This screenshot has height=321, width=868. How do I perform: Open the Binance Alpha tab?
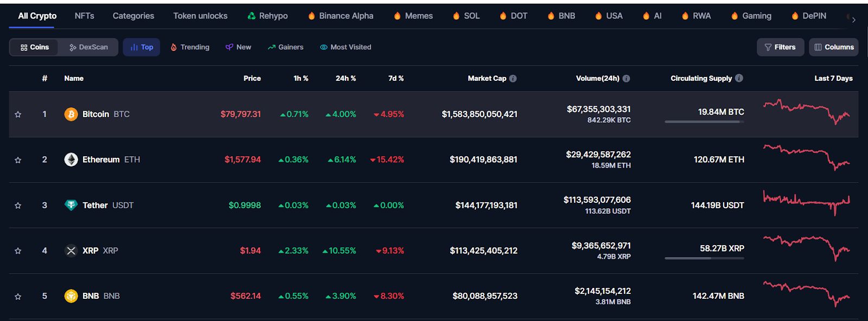(341, 16)
